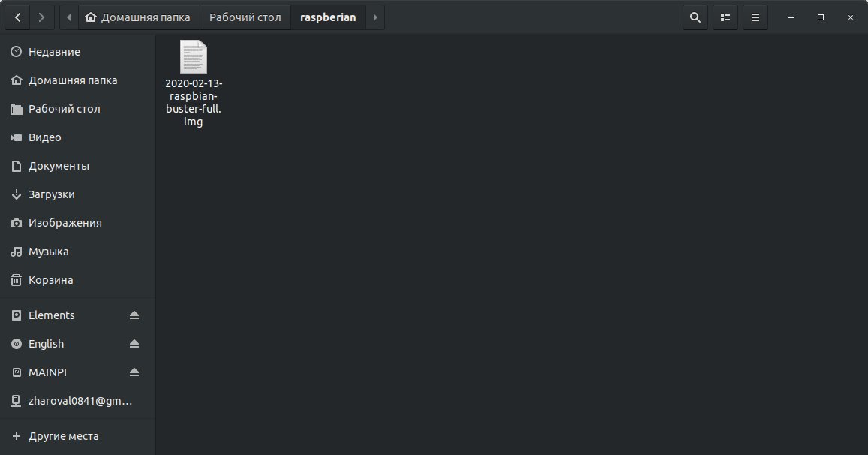Open Загрузки folder in sidebar
The width and height of the screenshot is (868, 455).
77,194
